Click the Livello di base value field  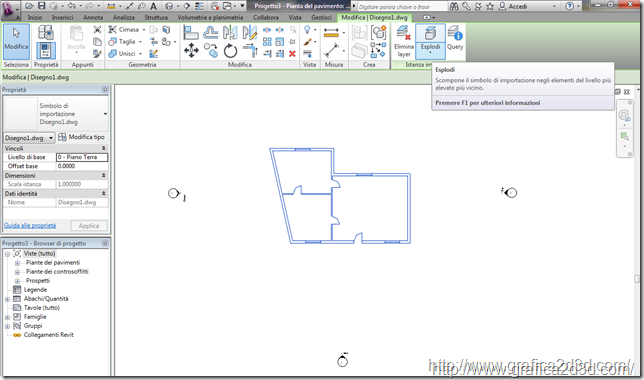click(x=82, y=157)
